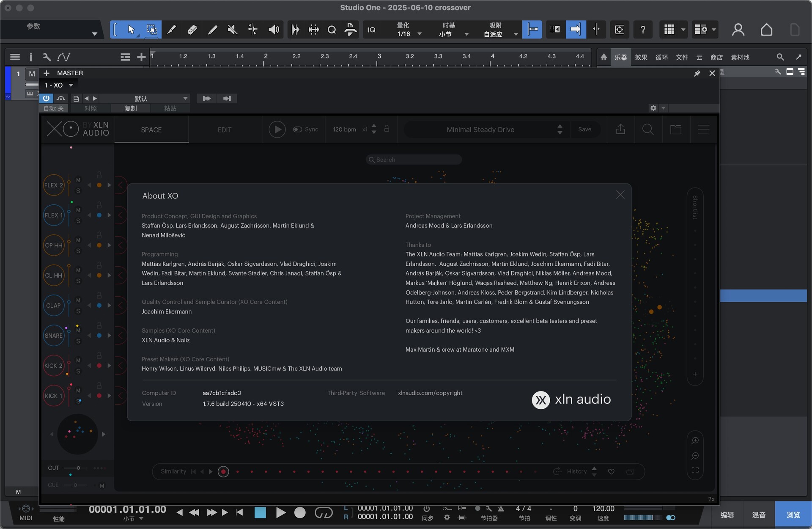The height and width of the screenshot is (529, 812).
Task: Switch to the XO SPACE tab
Action: [151, 130]
